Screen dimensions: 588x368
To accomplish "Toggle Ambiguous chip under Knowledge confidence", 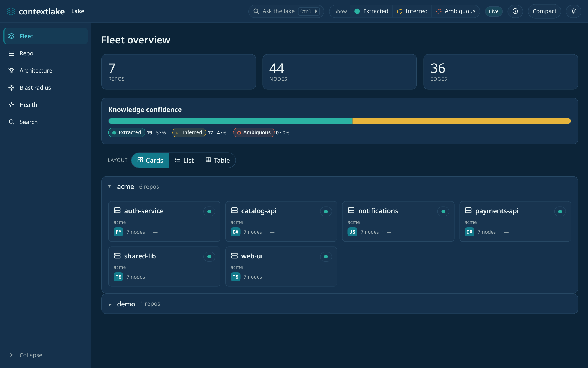I will point(254,132).
